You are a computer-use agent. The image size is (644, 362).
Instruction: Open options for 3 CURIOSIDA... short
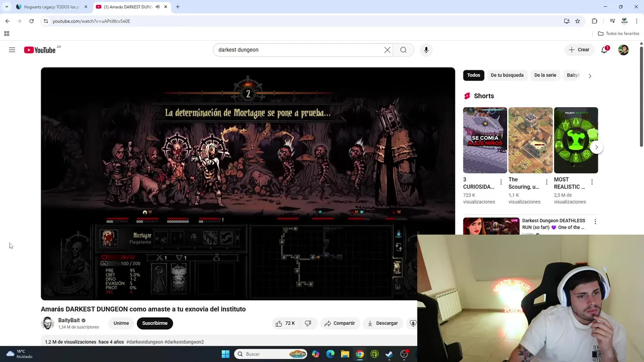coord(501,182)
